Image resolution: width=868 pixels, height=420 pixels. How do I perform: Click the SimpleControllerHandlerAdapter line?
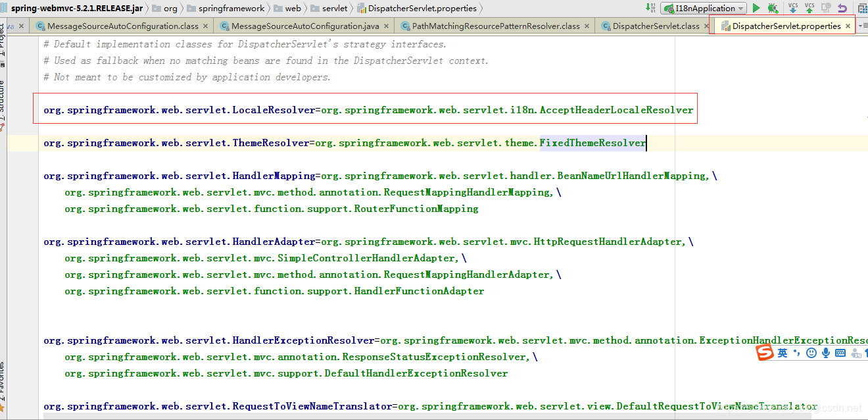tap(266, 258)
